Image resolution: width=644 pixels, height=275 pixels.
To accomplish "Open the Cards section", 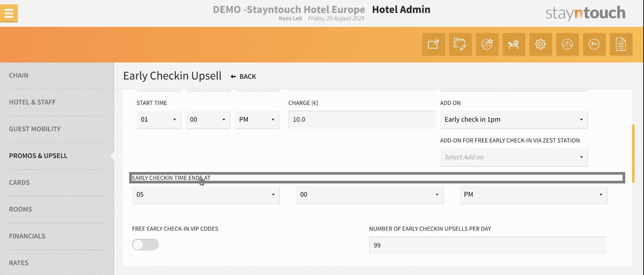I will click(19, 183).
